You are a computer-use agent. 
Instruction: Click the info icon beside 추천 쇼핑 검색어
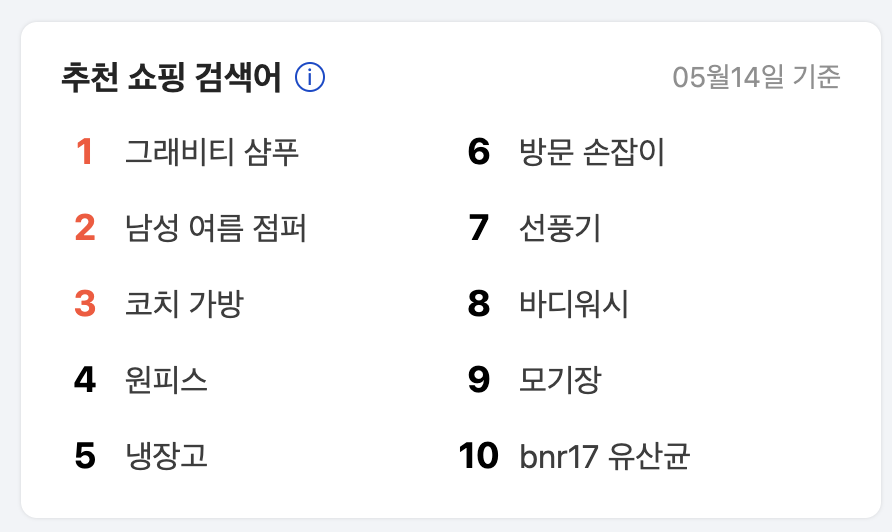click(x=310, y=77)
